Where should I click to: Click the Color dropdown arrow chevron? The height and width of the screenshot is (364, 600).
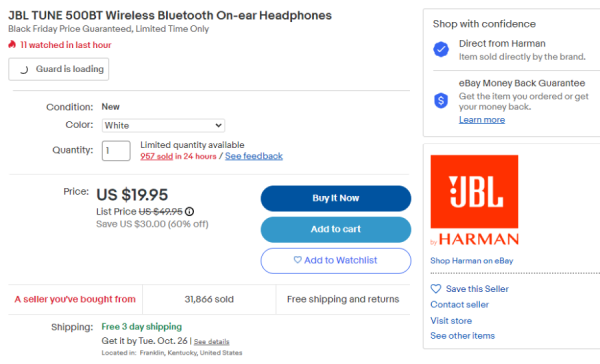[x=218, y=126]
